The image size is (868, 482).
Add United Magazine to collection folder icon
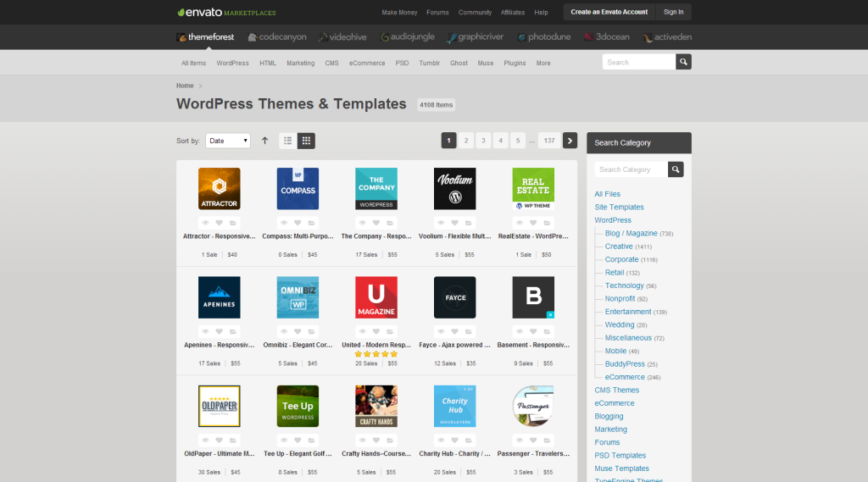point(390,331)
